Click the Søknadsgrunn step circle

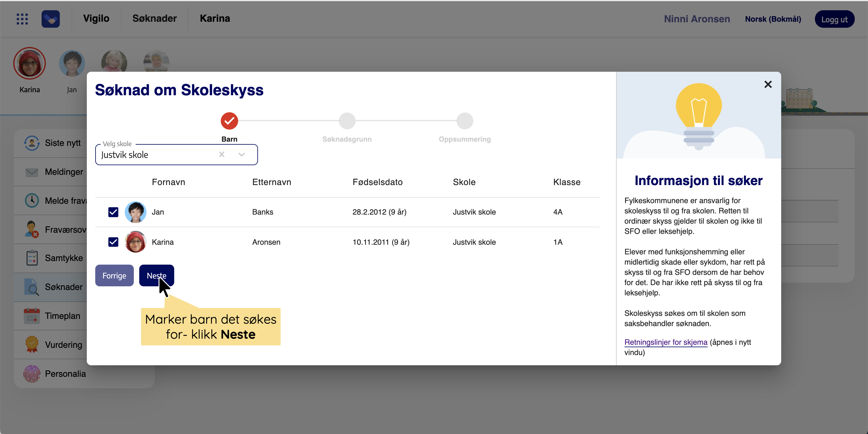click(347, 121)
